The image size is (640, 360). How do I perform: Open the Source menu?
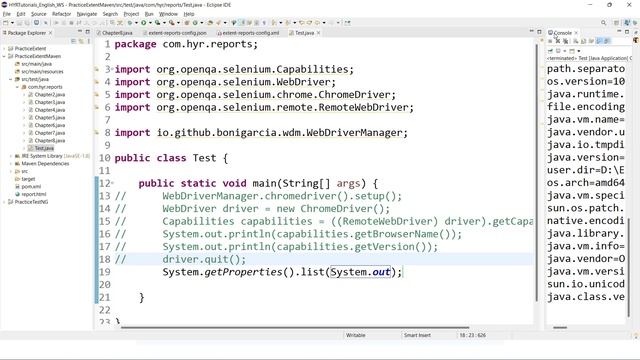[x=38, y=14]
